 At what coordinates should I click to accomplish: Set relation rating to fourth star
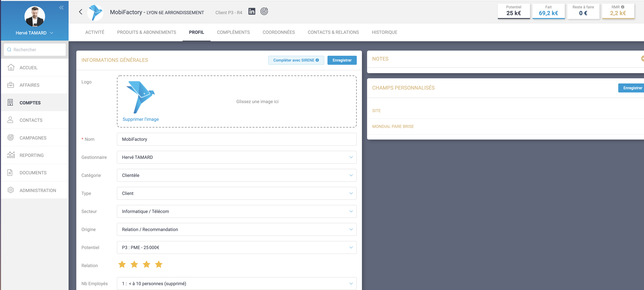[159, 264]
